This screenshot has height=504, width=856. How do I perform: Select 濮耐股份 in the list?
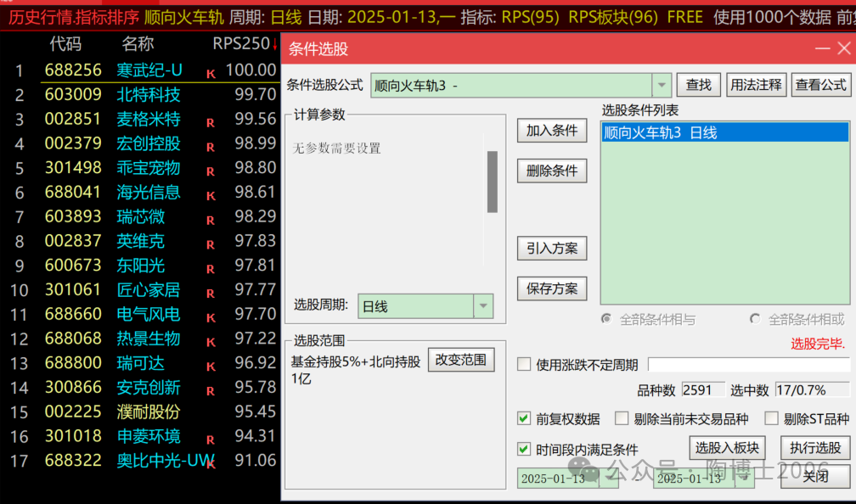coord(148,412)
